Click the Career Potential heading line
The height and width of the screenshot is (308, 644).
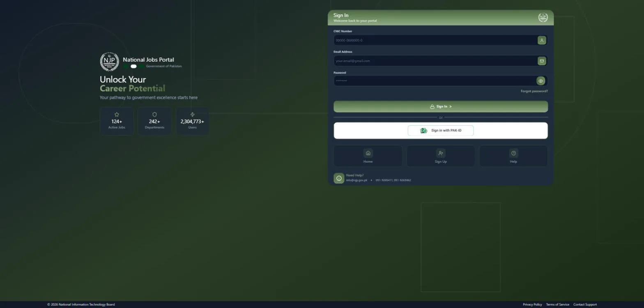[132, 88]
